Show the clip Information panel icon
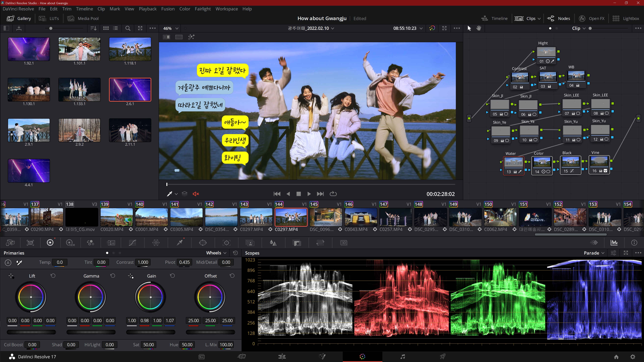This screenshot has width=644, height=362. [x=634, y=243]
